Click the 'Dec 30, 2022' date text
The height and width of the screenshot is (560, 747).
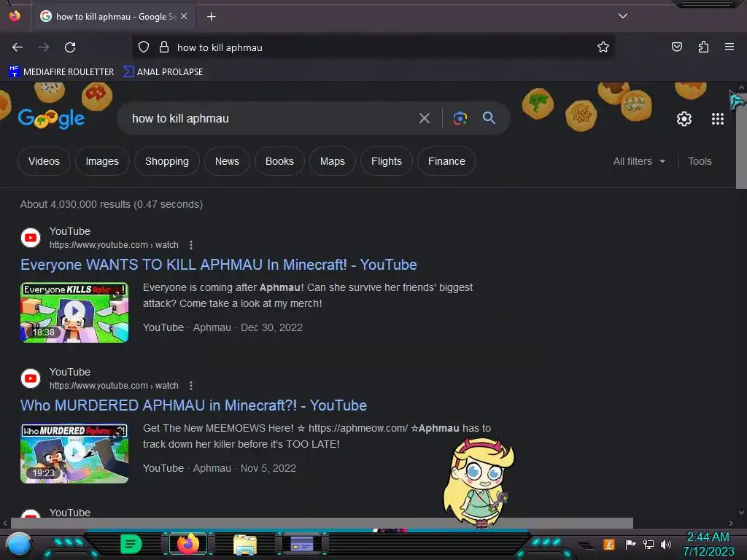[271, 327]
